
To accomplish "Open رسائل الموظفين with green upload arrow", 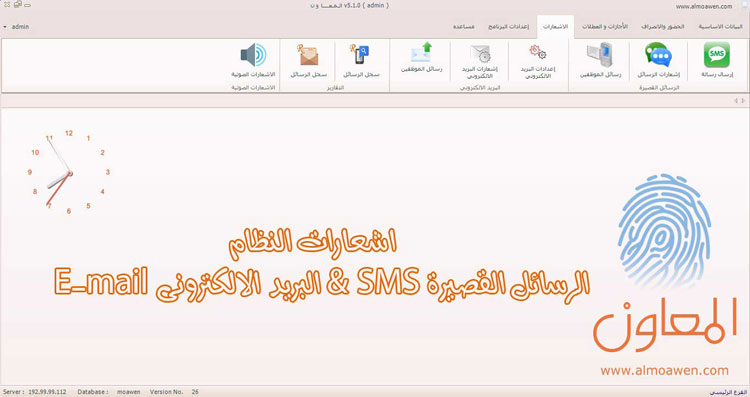I will (x=421, y=58).
